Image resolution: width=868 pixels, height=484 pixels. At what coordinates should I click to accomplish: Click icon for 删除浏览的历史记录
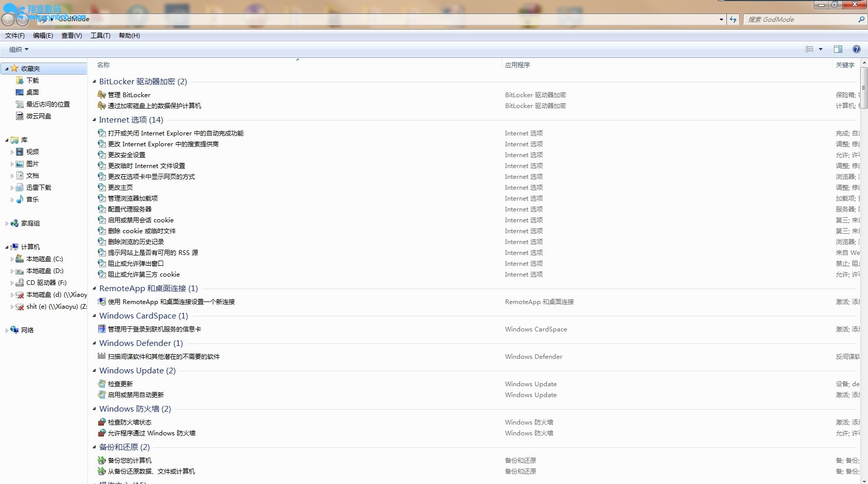(102, 241)
